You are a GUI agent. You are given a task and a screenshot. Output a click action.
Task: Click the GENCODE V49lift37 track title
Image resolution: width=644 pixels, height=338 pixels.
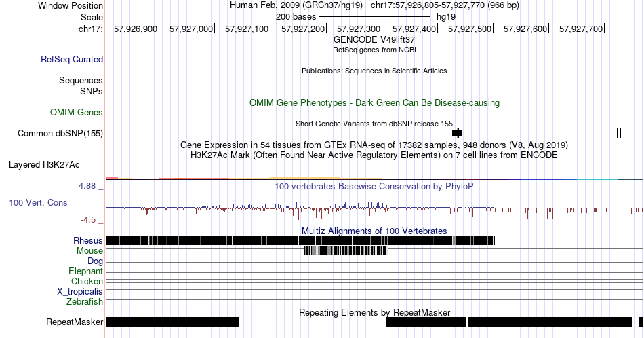tap(374, 40)
